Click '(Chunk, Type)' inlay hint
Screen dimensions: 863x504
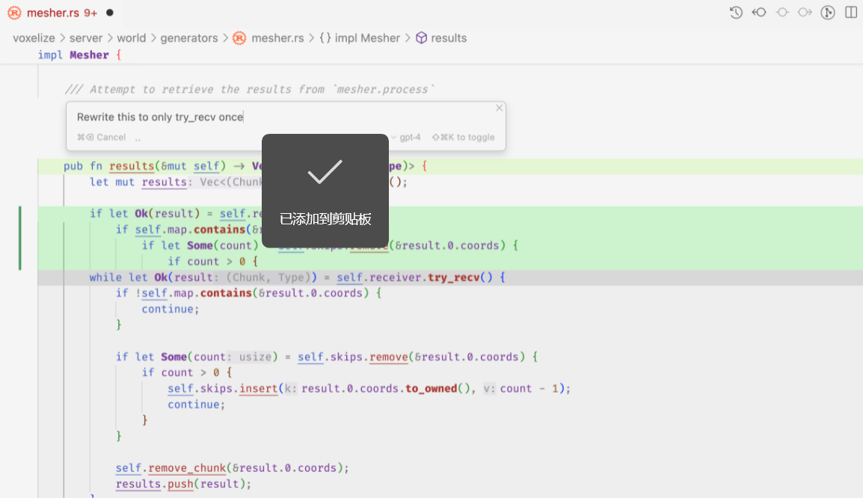coord(268,277)
